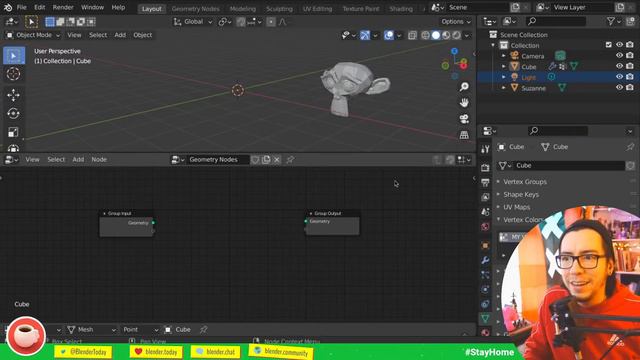
Task: Click the Geometry Nodes name field
Action: pyautogui.click(x=218, y=160)
